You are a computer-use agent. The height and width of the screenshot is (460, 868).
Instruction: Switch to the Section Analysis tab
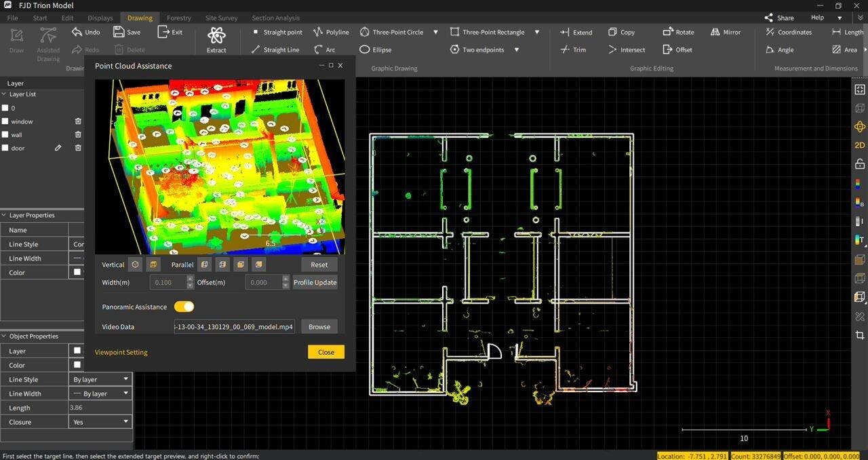pos(276,18)
